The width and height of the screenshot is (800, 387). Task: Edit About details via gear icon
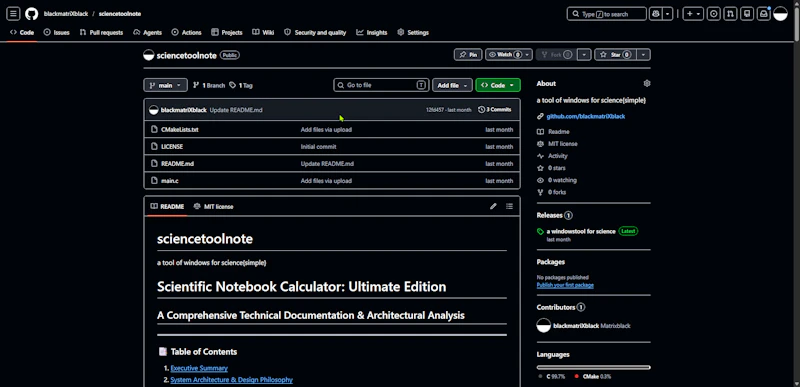pyautogui.click(x=647, y=83)
